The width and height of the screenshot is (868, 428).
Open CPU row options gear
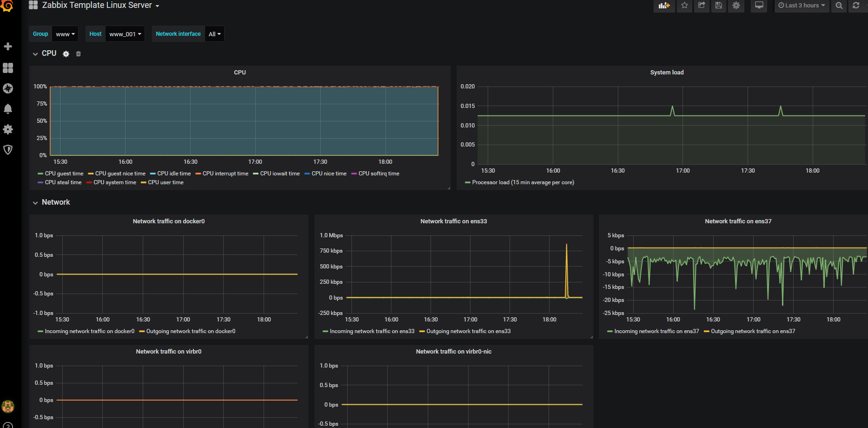(x=66, y=54)
